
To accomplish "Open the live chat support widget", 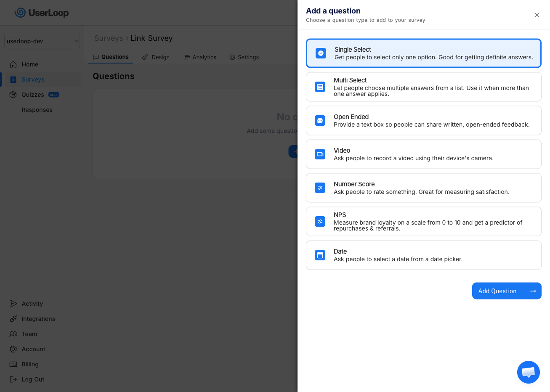I will click(528, 372).
